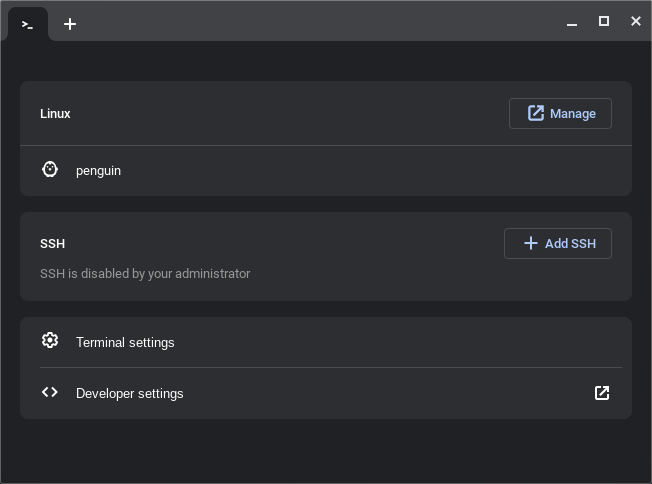Open Developer settings
The width and height of the screenshot is (652, 484).
(326, 393)
